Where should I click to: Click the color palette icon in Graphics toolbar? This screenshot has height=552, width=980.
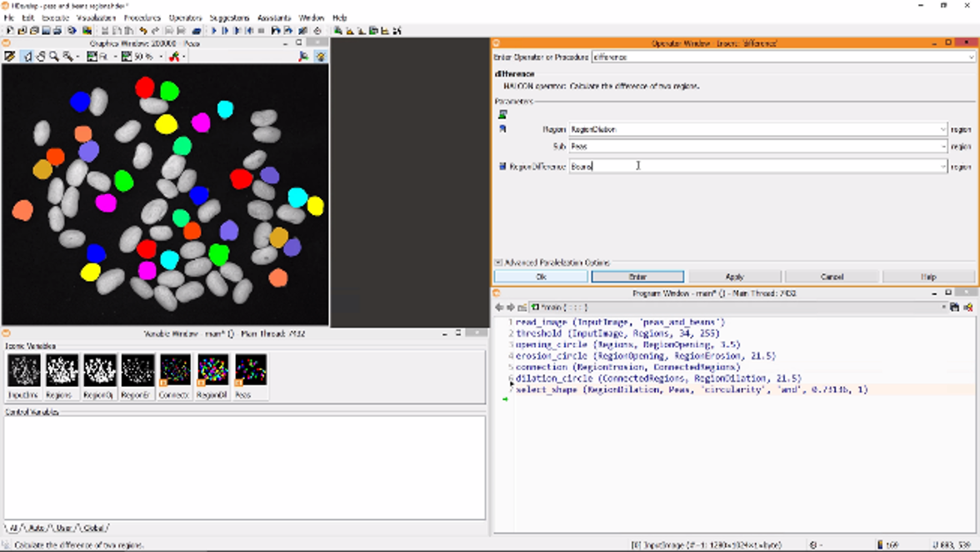click(x=173, y=57)
